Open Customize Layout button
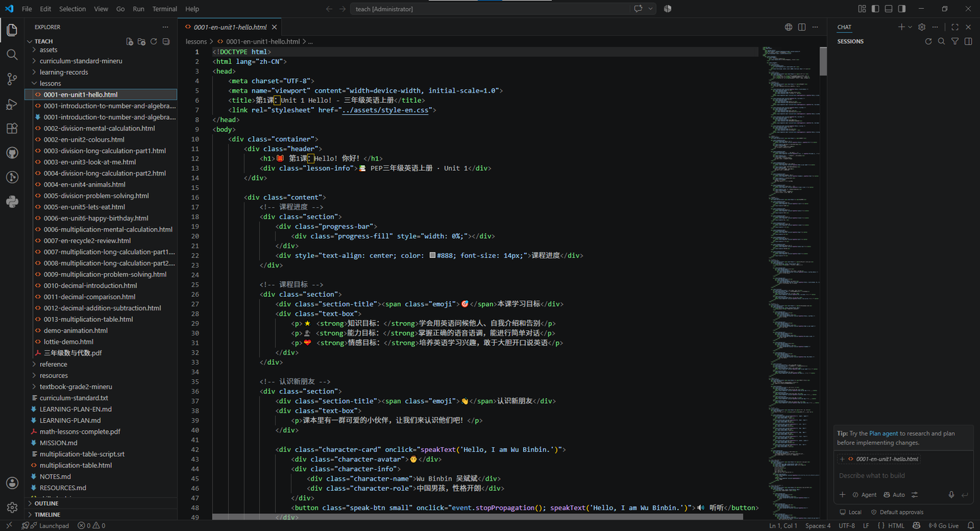The height and width of the screenshot is (531, 980). click(862, 9)
